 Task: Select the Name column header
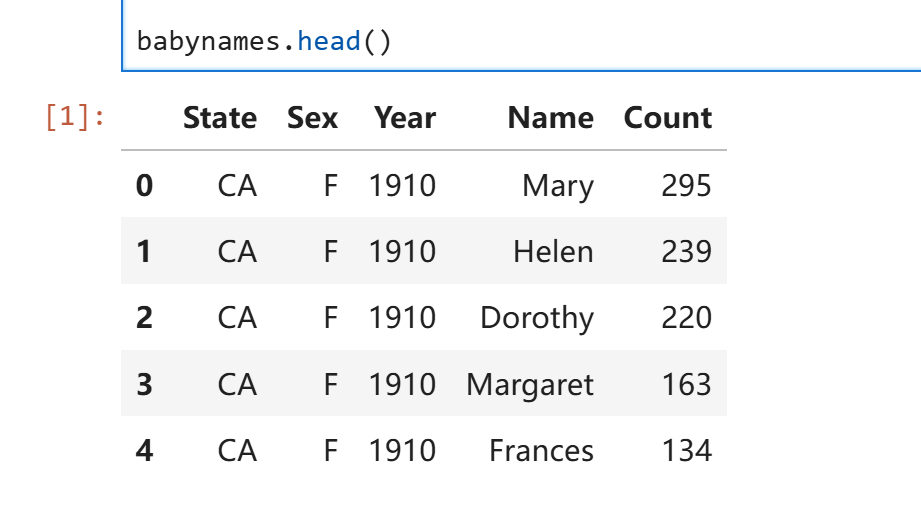click(x=550, y=118)
